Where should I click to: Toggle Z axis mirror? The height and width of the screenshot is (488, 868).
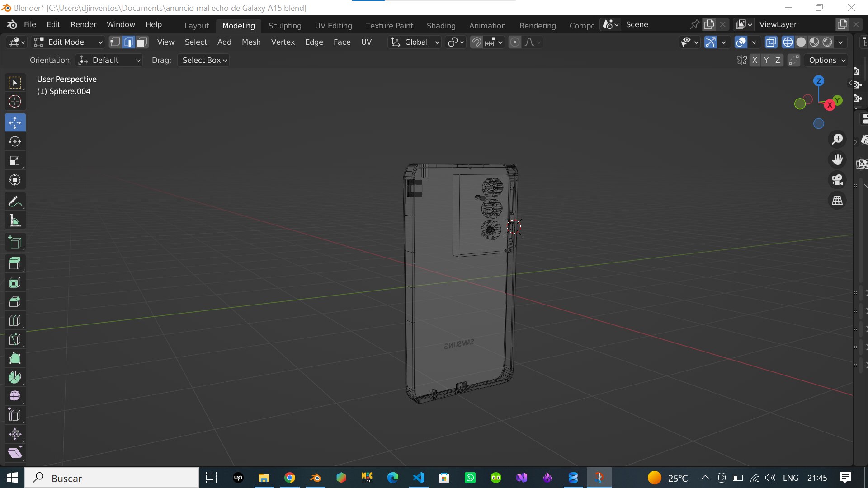click(778, 60)
